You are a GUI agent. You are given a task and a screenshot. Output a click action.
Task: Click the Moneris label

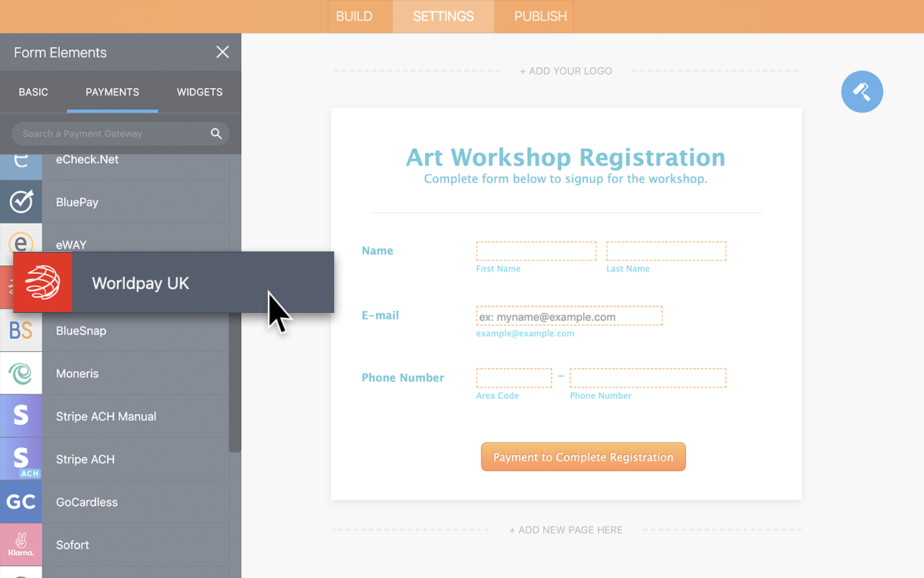click(77, 374)
